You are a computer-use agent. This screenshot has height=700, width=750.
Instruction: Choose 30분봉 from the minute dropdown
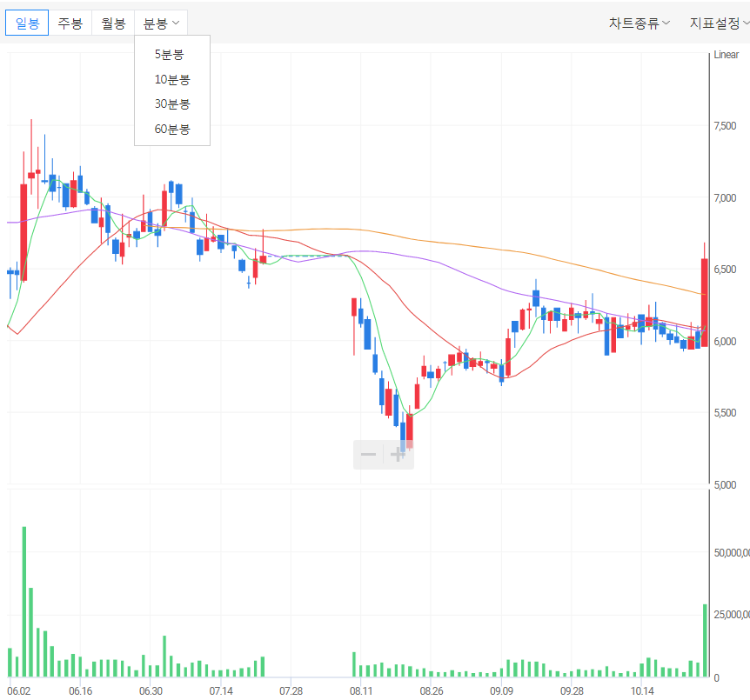(172, 103)
